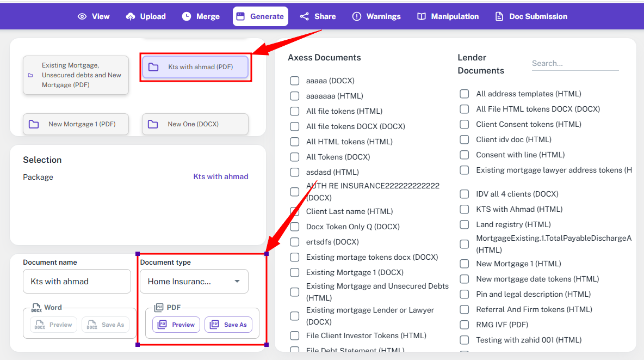This screenshot has width=644, height=360.
Task: Click the Lender Documents search field
Action: [575, 63]
